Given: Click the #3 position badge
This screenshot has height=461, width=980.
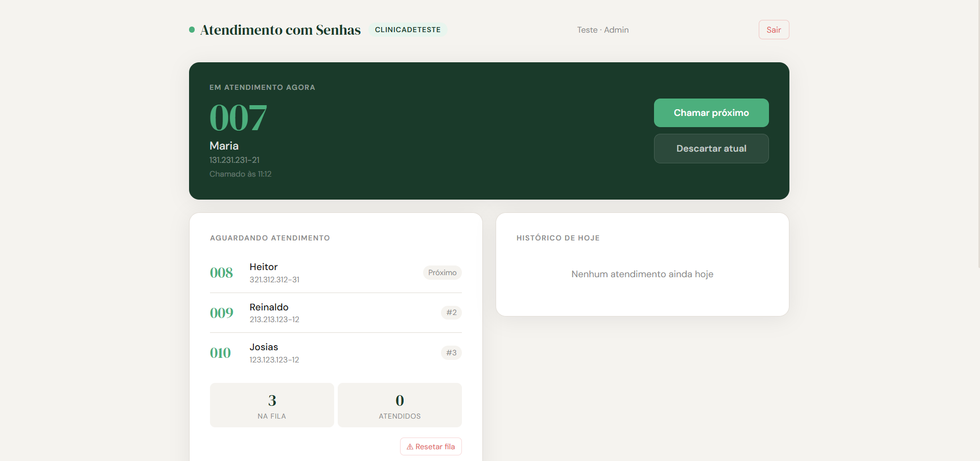Looking at the screenshot, I should [451, 353].
